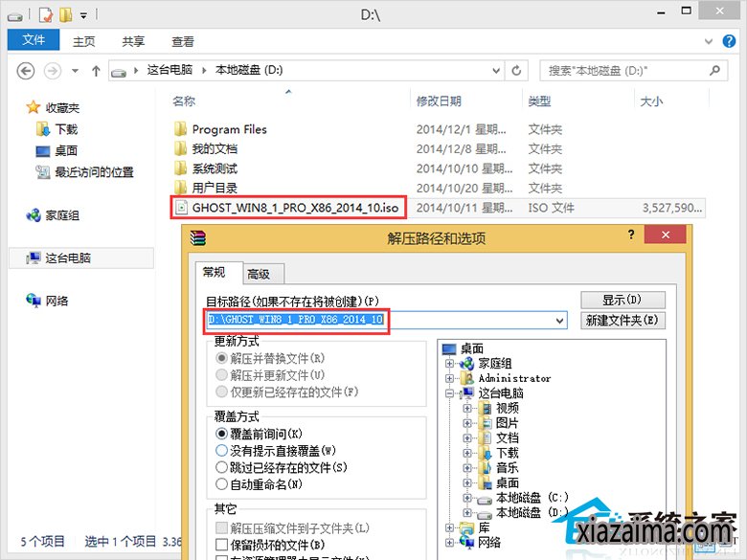Open the 高级 tab in extract dialog

(x=263, y=275)
